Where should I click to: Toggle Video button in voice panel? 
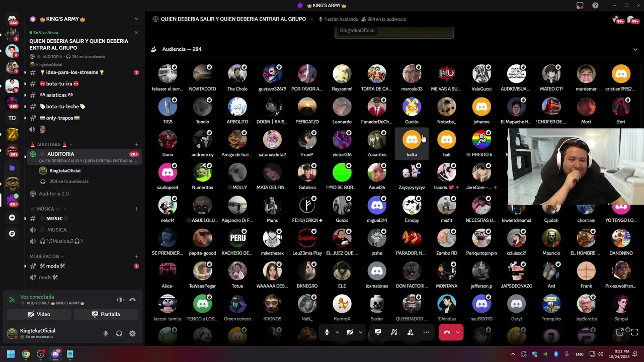[39, 314]
